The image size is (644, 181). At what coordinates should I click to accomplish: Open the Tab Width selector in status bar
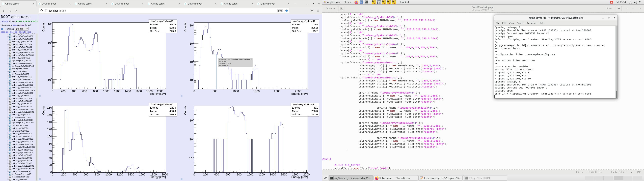click(x=595, y=172)
